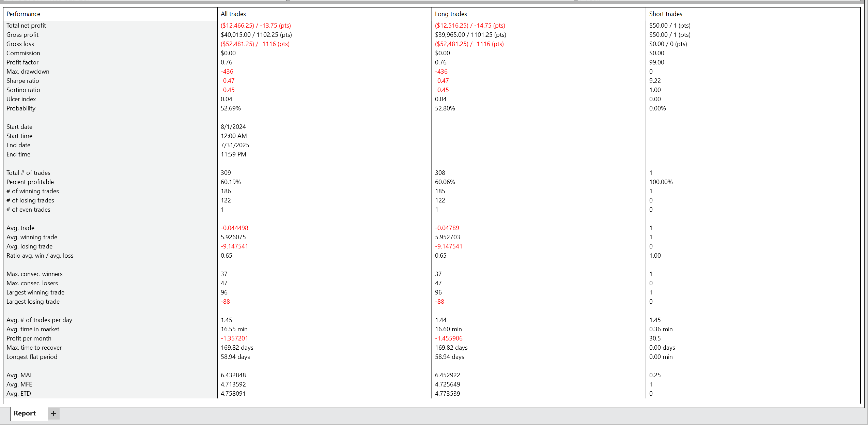The image size is (868, 425).
Task: Select the Gross profit row label
Action: tap(22, 35)
